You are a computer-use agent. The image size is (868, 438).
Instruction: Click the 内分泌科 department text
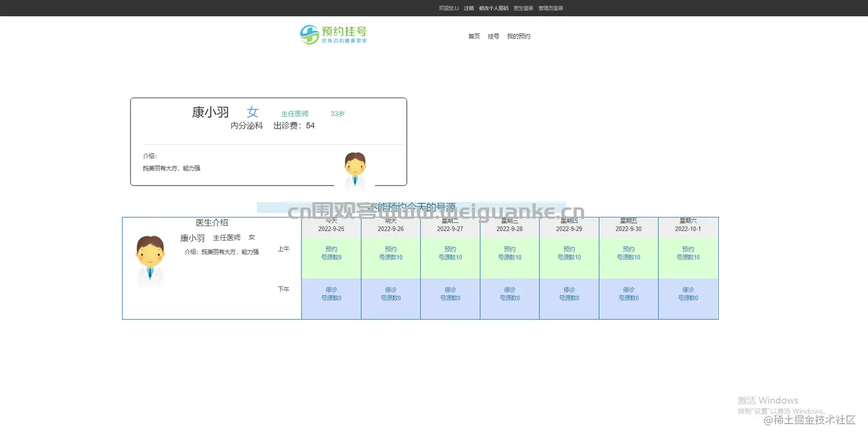coord(247,126)
